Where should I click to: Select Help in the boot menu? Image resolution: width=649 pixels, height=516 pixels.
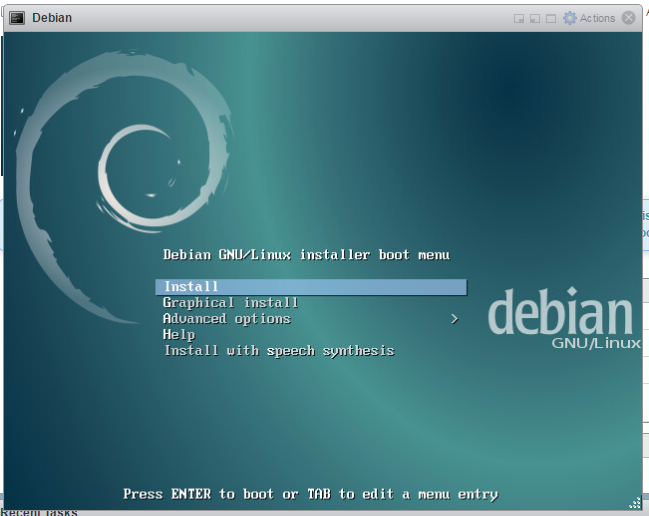point(179,335)
